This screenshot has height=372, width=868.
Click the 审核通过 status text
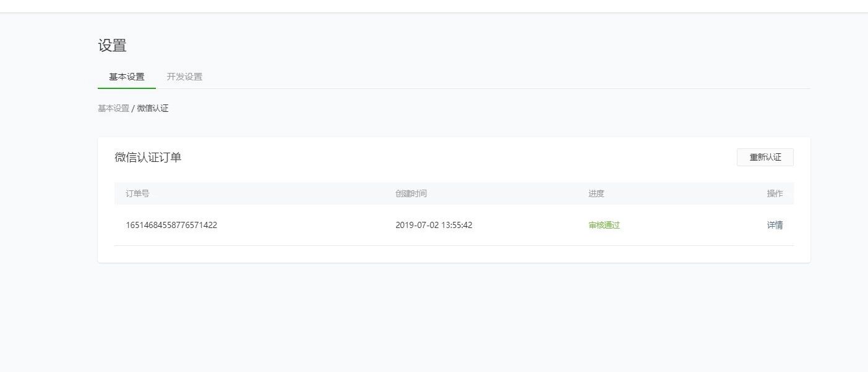tap(604, 225)
